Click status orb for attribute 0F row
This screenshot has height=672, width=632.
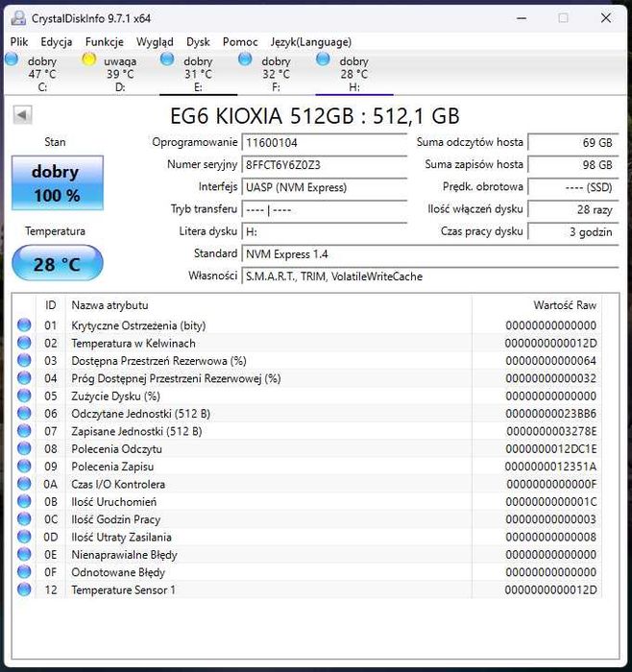coord(24,572)
